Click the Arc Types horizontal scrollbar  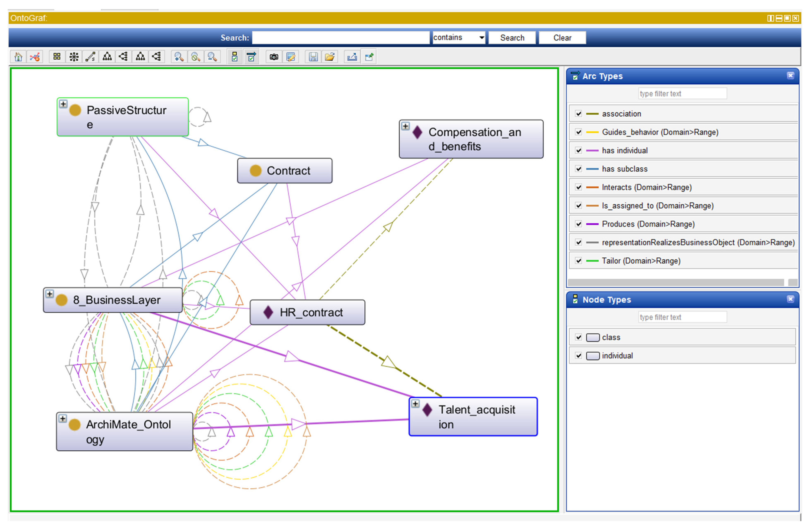click(x=676, y=282)
